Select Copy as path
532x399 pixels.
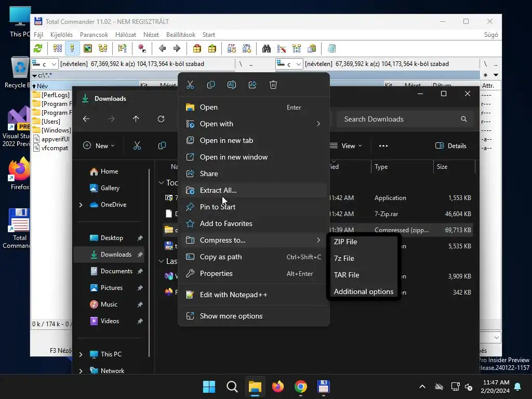click(x=254, y=257)
